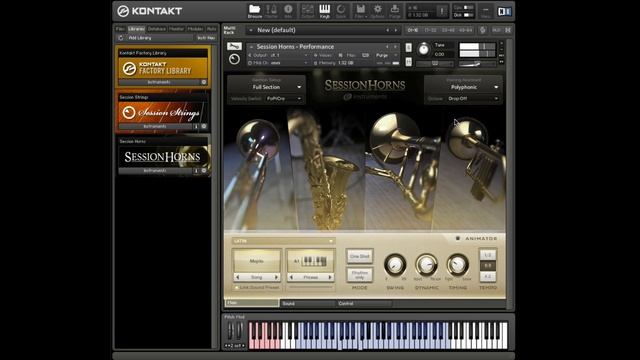Show Session Horns library info icon

pos(196,171)
